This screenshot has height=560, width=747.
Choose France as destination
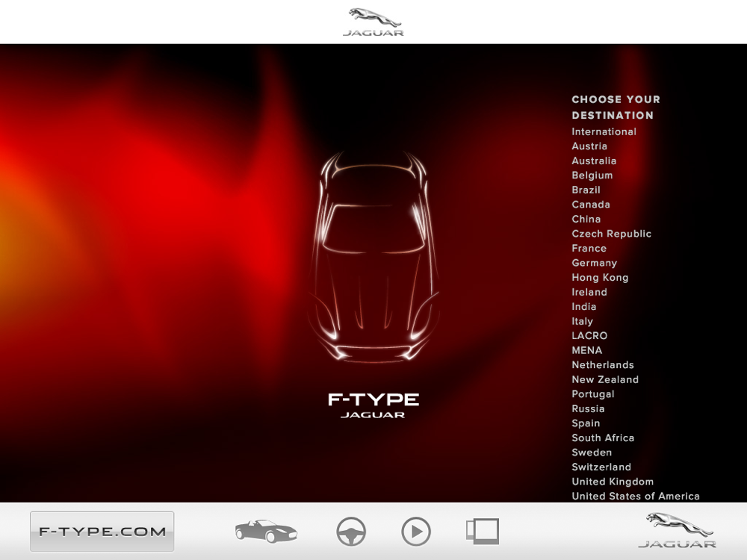[589, 249]
